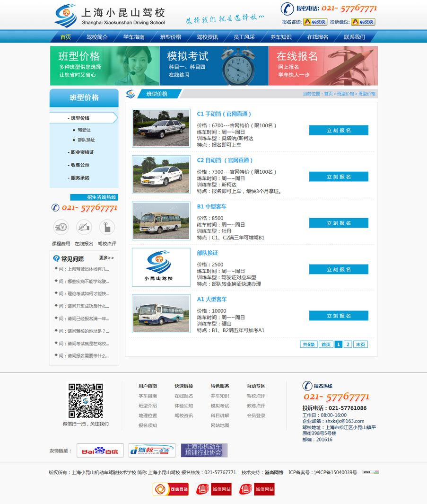Click 立刻报名 for C1 手动挡
The image size is (427, 504).
click(339, 130)
